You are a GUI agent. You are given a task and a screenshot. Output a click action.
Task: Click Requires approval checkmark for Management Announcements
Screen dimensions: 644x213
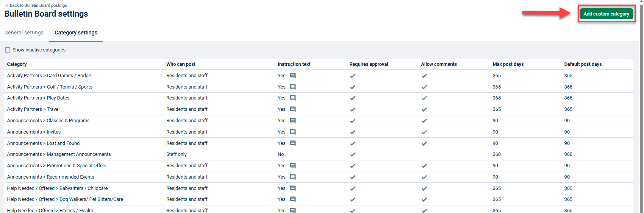pyautogui.click(x=353, y=154)
